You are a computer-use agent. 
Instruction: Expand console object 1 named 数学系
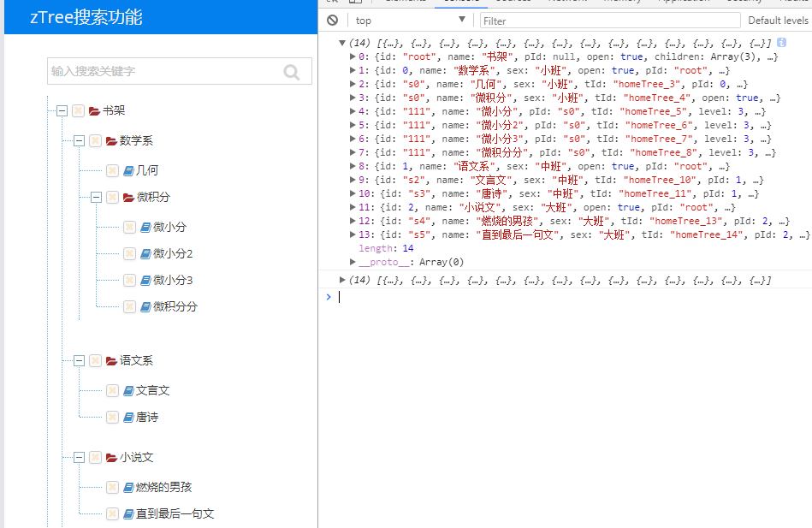click(x=353, y=70)
